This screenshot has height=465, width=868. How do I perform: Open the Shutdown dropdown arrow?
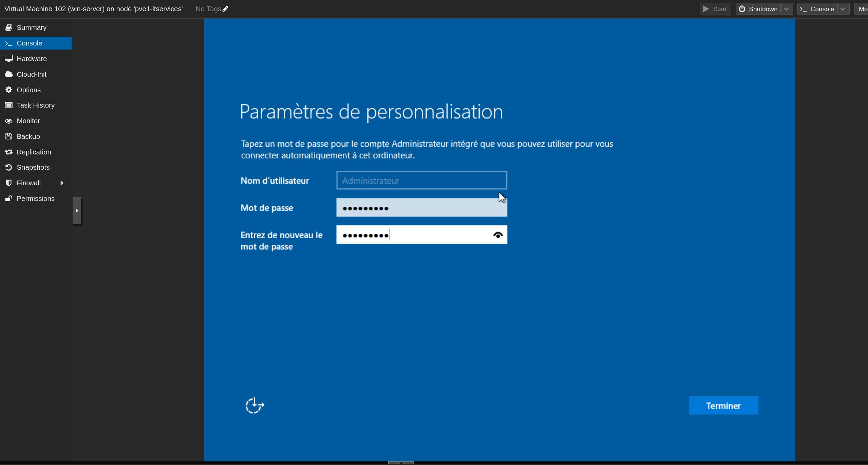(x=786, y=9)
